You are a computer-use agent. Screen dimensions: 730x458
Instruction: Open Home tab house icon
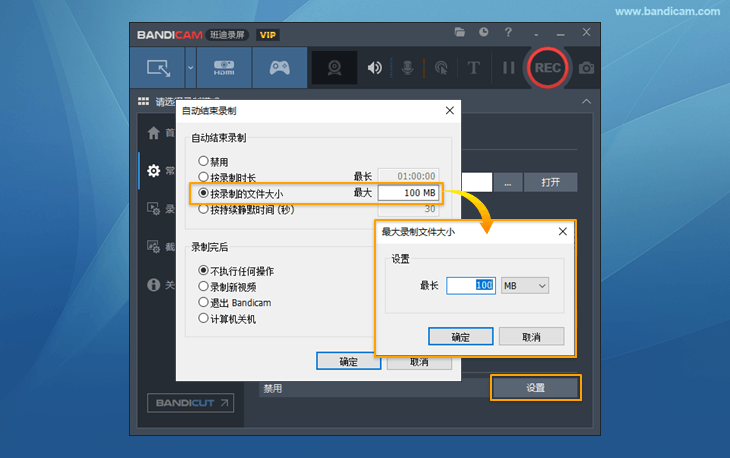pyautogui.click(x=154, y=133)
